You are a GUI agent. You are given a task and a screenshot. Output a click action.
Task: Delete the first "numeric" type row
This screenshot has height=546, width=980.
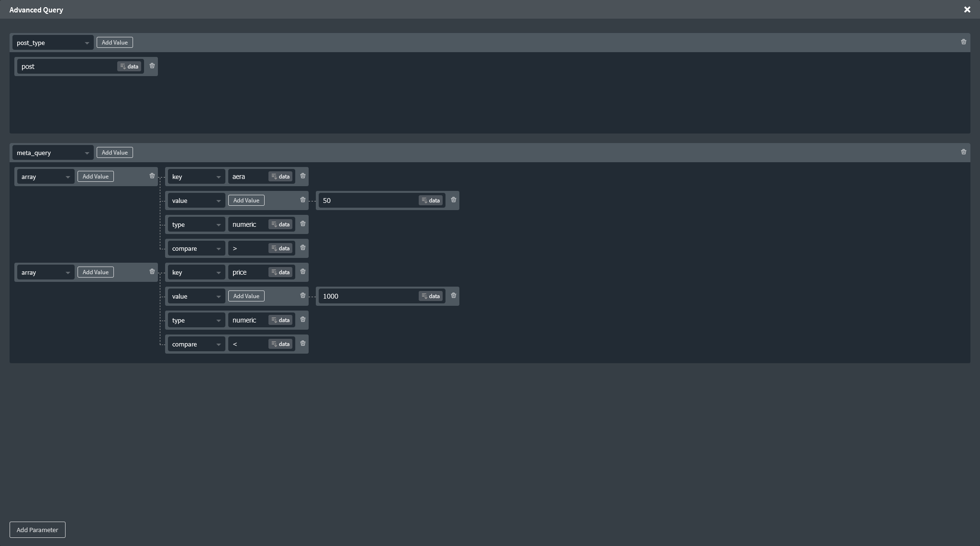click(x=302, y=224)
